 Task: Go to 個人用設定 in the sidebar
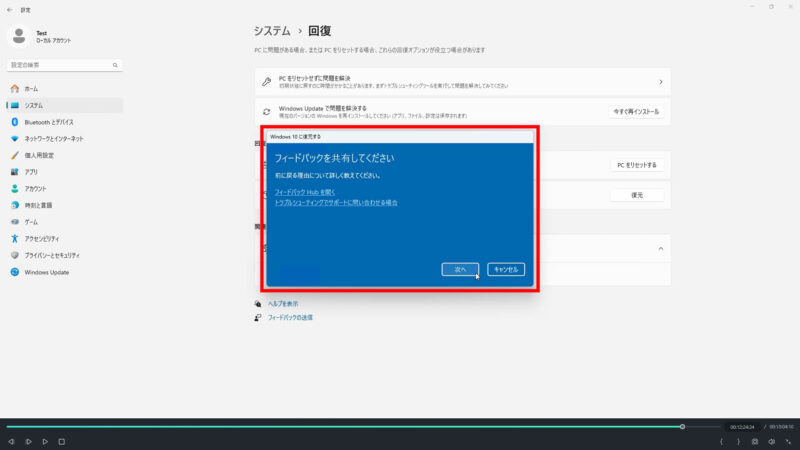(39, 155)
